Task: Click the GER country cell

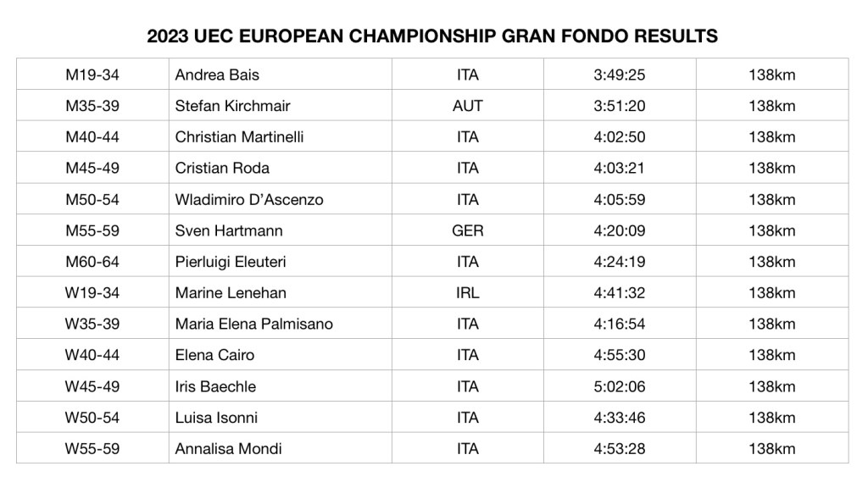Action: coord(468,230)
